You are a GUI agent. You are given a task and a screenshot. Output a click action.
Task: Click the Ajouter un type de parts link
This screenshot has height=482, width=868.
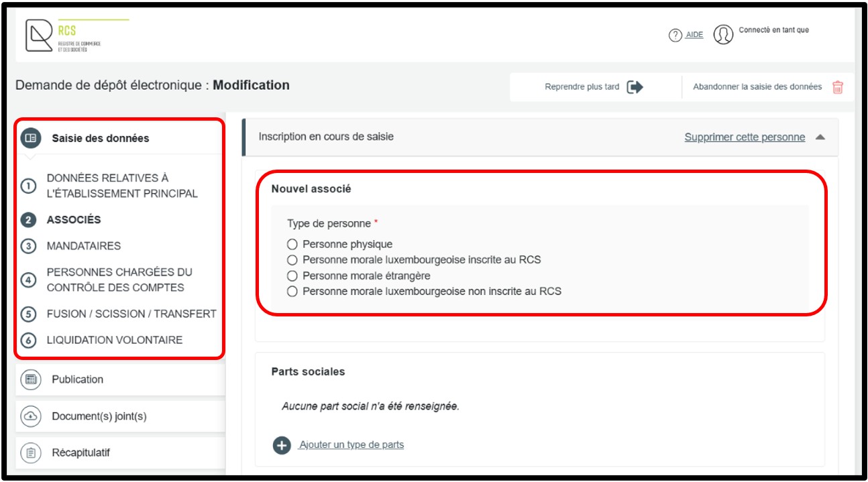351,444
